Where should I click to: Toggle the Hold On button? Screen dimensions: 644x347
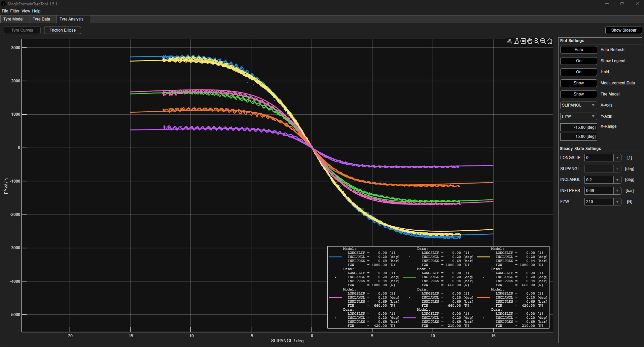[578, 72]
